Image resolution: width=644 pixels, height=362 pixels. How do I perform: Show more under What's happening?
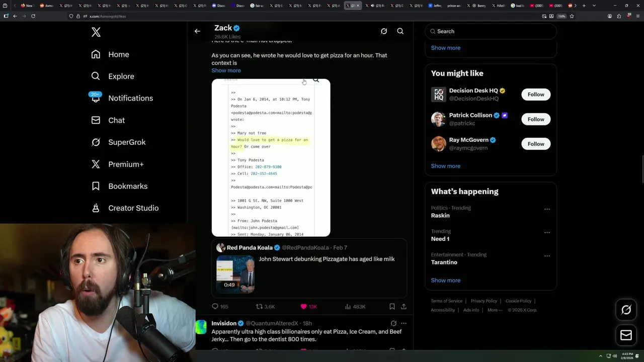point(445,281)
